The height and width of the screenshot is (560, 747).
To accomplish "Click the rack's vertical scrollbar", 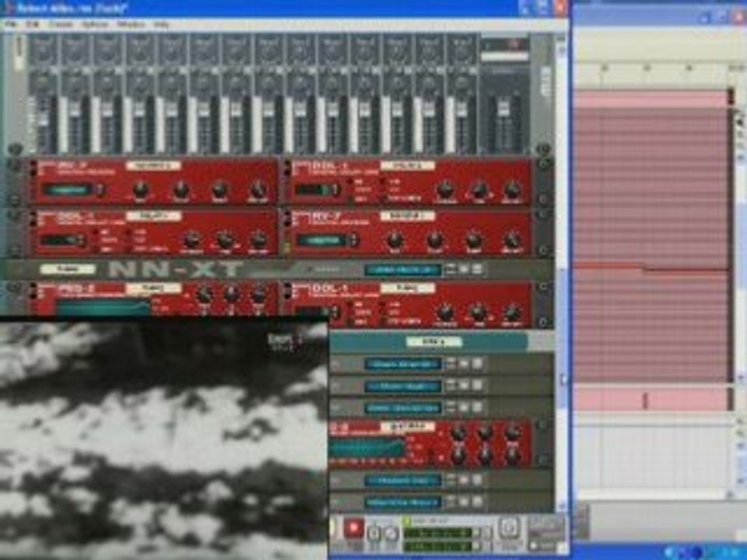I will click(x=562, y=276).
